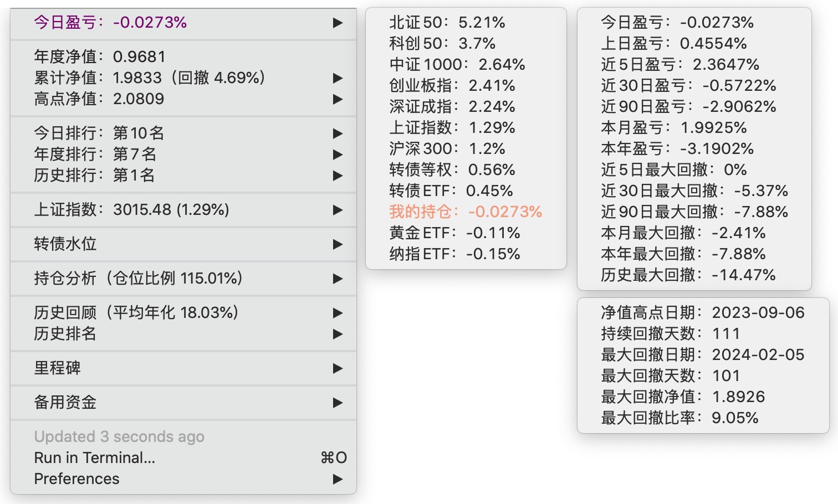Expand the 备用资金 submenu arrow
This screenshot has width=838, height=504.
(338, 403)
